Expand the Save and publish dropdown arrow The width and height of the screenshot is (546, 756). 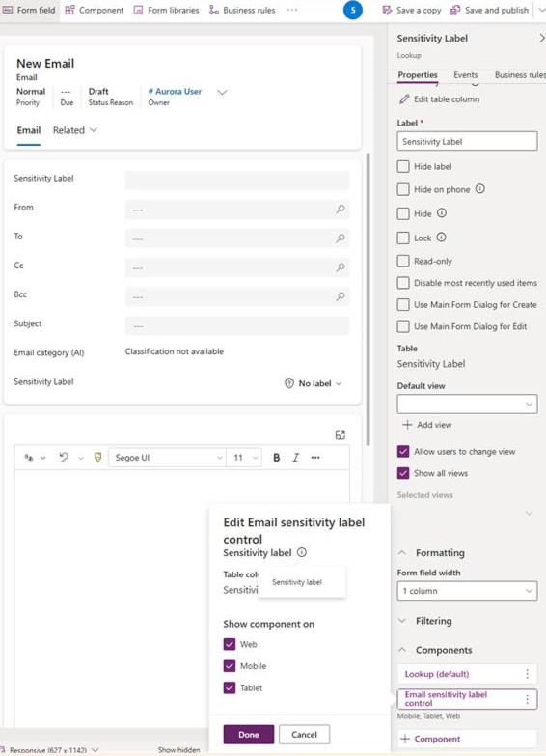coord(541,10)
